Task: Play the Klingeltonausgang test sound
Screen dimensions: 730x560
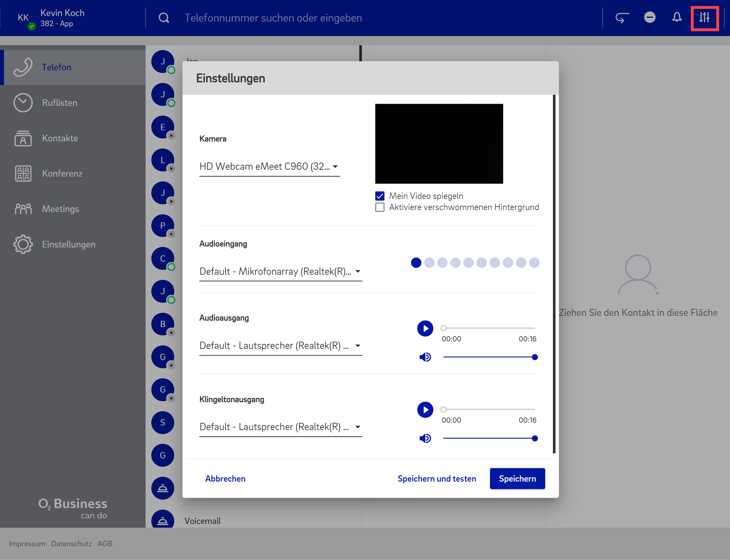Action: pyautogui.click(x=425, y=410)
